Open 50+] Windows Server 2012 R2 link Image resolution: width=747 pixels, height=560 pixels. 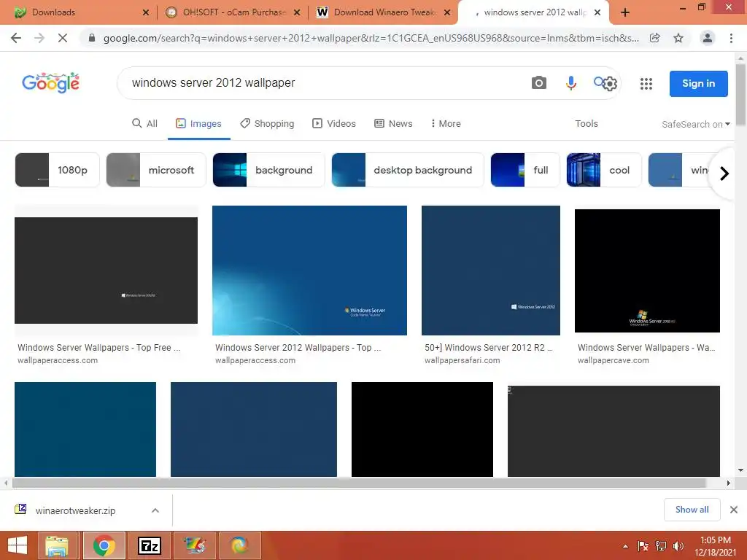coord(489,348)
